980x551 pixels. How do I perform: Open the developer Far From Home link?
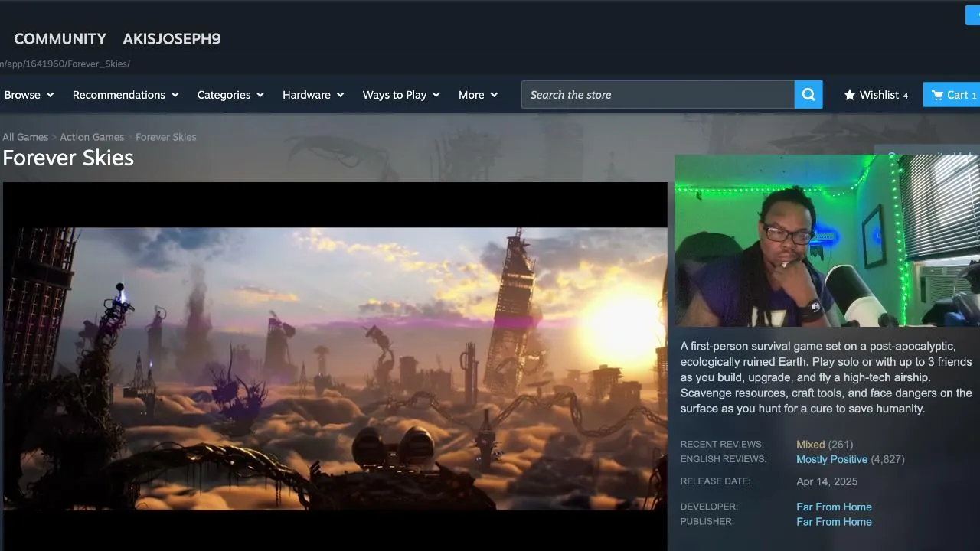tap(834, 507)
